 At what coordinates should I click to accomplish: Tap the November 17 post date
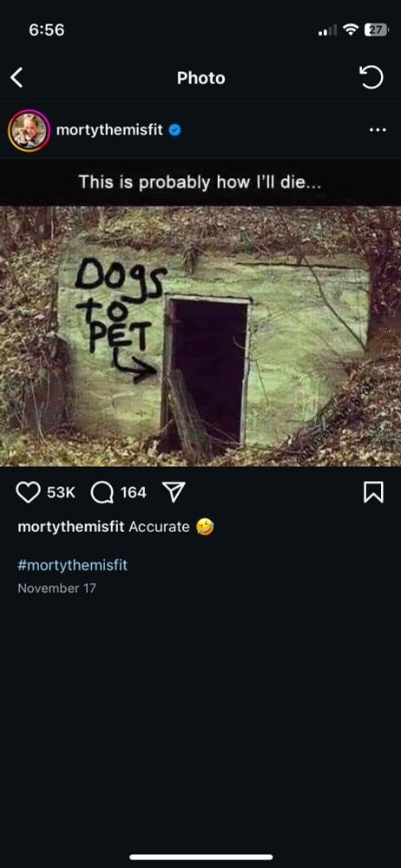[x=56, y=588]
